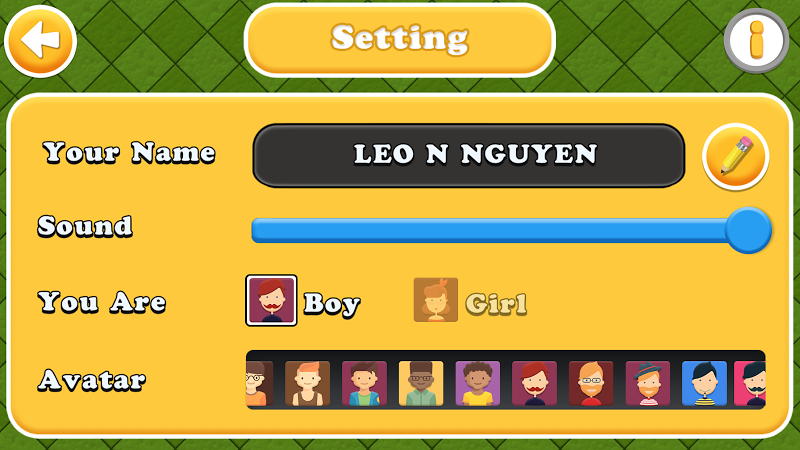800x450 pixels.
Task: Click the pencil edit name icon
Action: 735,157
